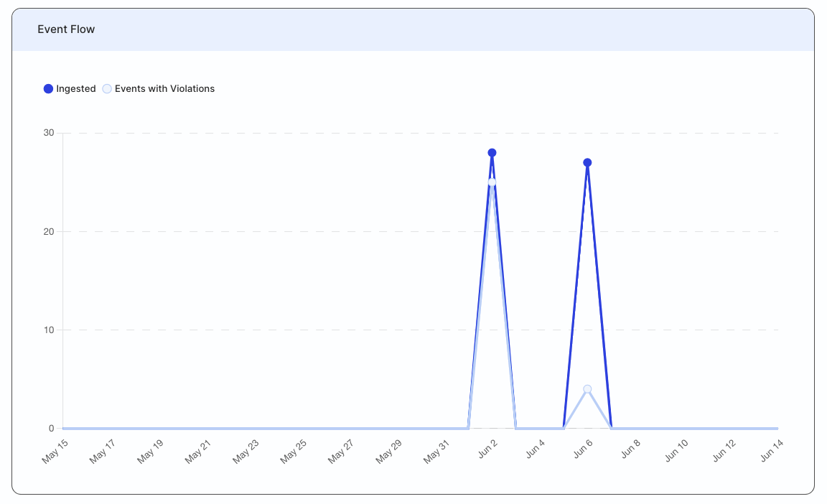Click the May 15 x-axis label
This screenshot has height=504, width=827.
[x=55, y=452]
